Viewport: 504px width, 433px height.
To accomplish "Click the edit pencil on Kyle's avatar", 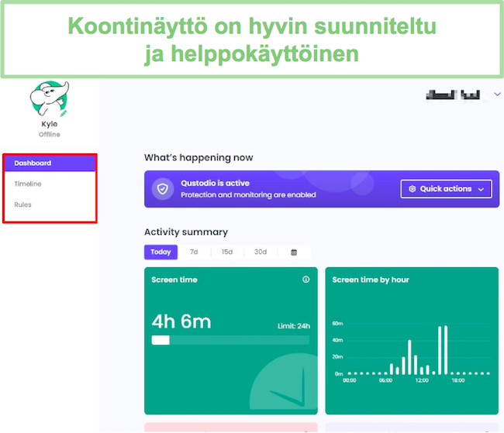I will (64, 113).
